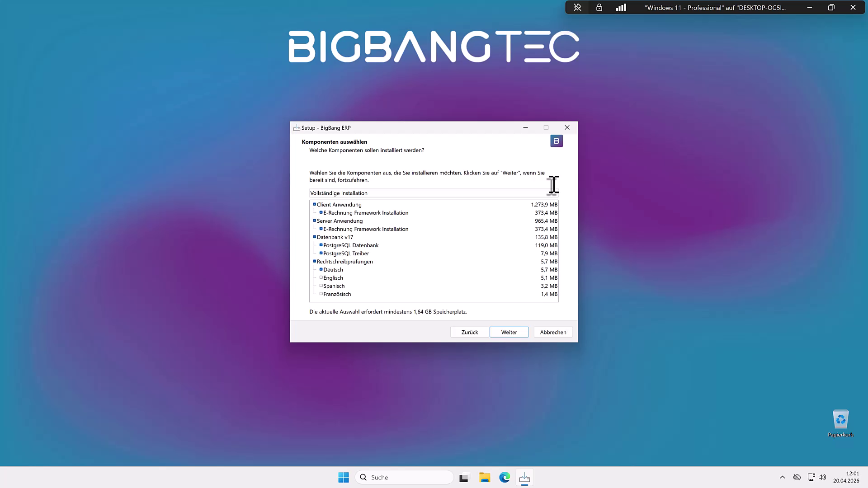The width and height of the screenshot is (868, 488).
Task: Open the Vollständige Installation type dropdown
Action: [x=434, y=193]
